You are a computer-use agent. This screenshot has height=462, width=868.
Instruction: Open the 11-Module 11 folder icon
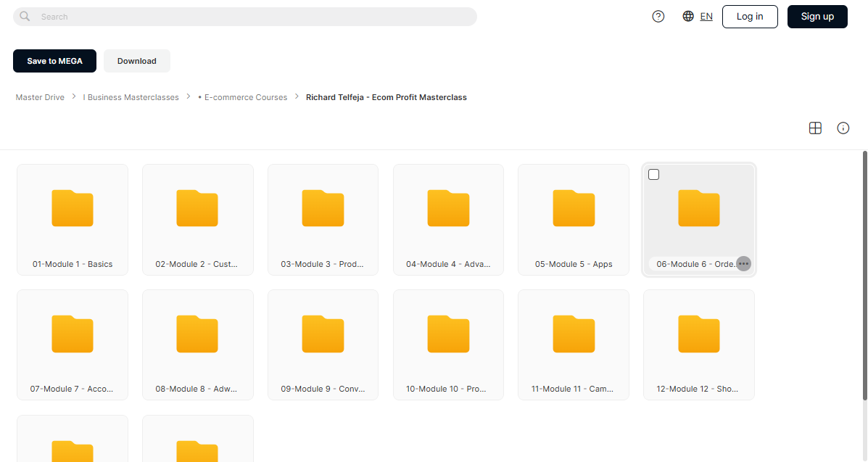pyautogui.click(x=574, y=334)
